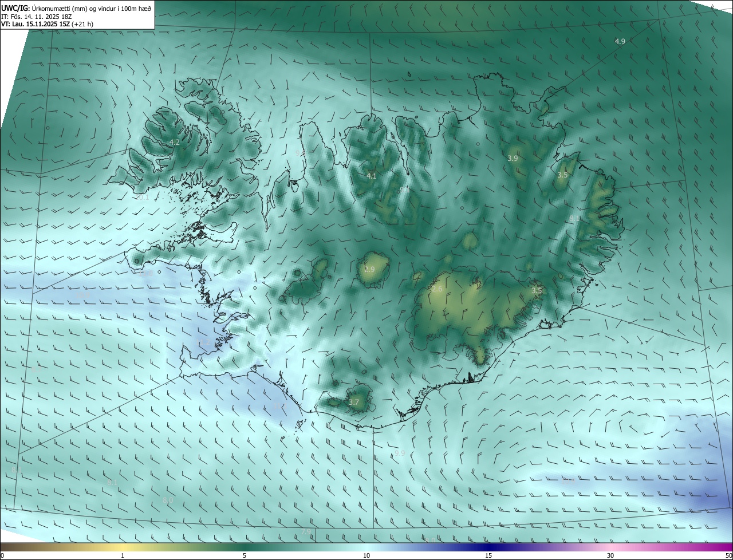Click the 4.9 value label on the map
733x560 pixels.
click(620, 41)
